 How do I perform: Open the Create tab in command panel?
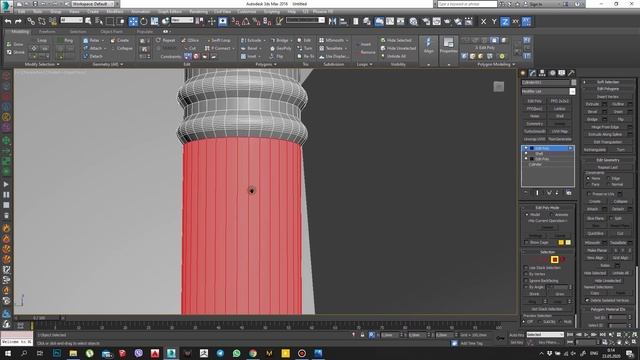point(523,73)
